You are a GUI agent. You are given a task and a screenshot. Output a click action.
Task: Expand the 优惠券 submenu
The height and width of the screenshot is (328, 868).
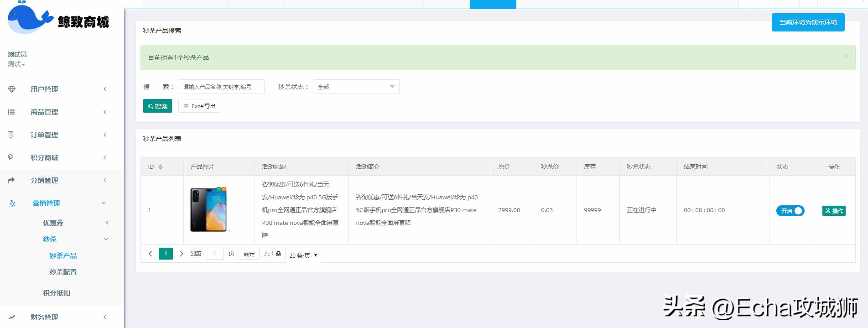pyautogui.click(x=62, y=223)
